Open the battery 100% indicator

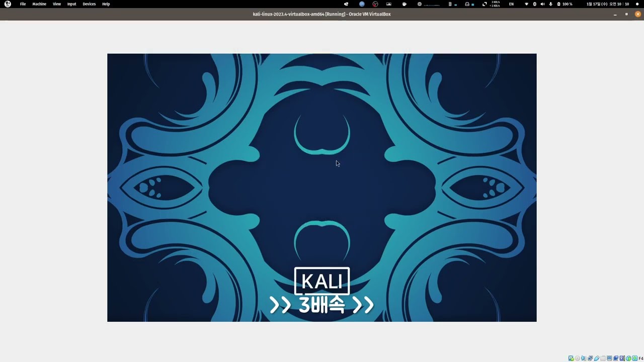coord(565,4)
